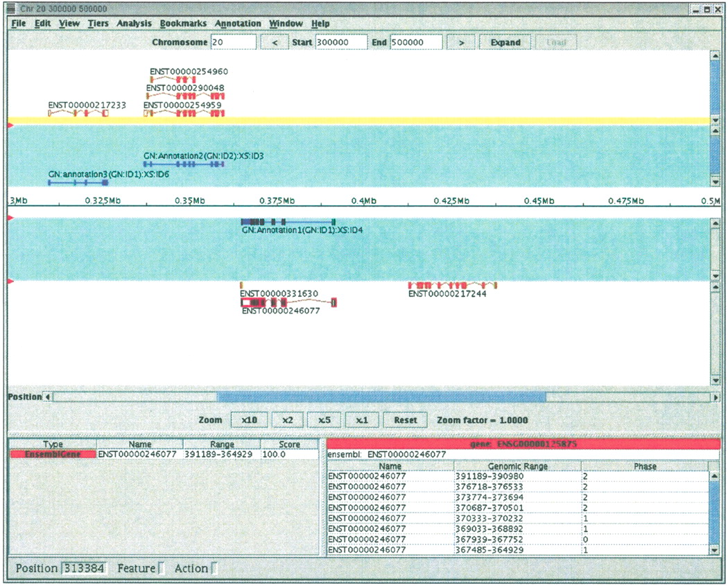The height and width of the screenshot is (586, 728).
Task: Open the Tiers menu
Action: (98, 24)
